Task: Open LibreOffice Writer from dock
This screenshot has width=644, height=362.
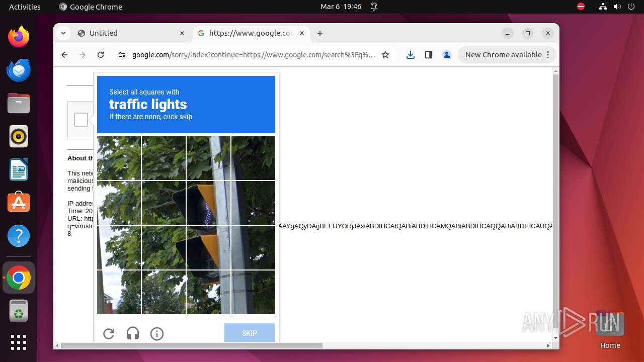Action: [19, 169]
